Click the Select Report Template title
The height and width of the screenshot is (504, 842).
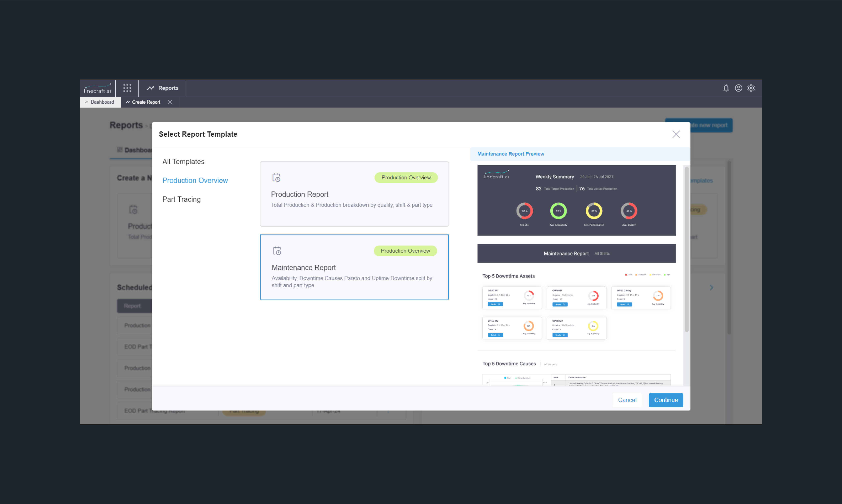coord(198,135)
